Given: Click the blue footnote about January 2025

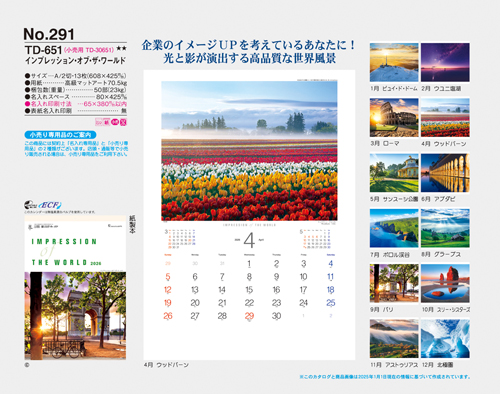Looking at the screenshot, I should click(x=385, y=377).
